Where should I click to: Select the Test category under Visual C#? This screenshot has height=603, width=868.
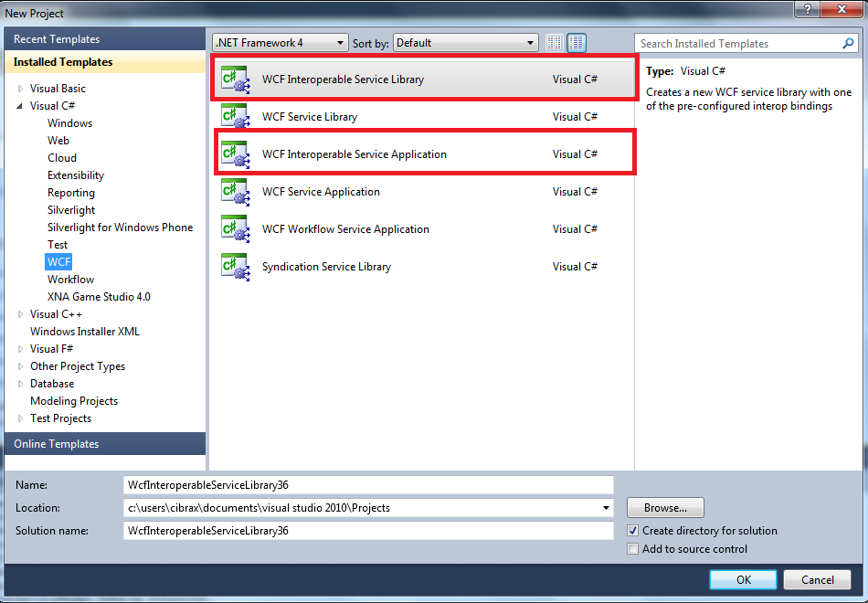click(58, 245)
